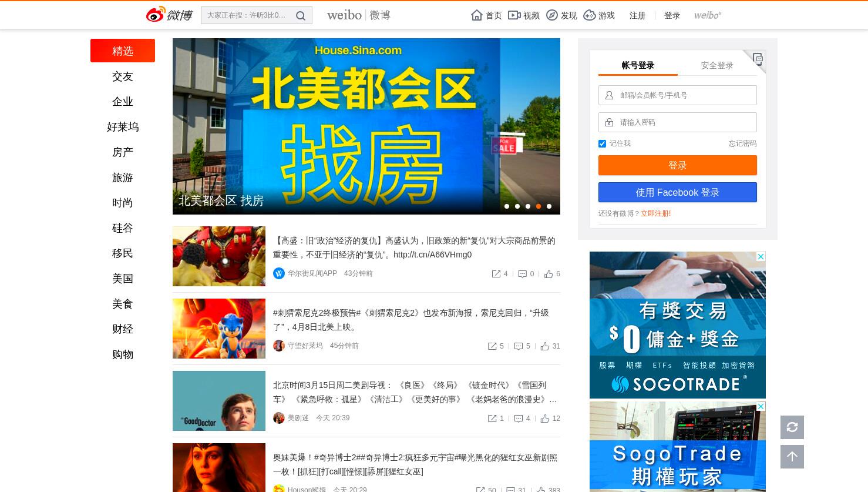Open the 奥妹美爆 post text

pyautogui.click(x=415, y=464)
